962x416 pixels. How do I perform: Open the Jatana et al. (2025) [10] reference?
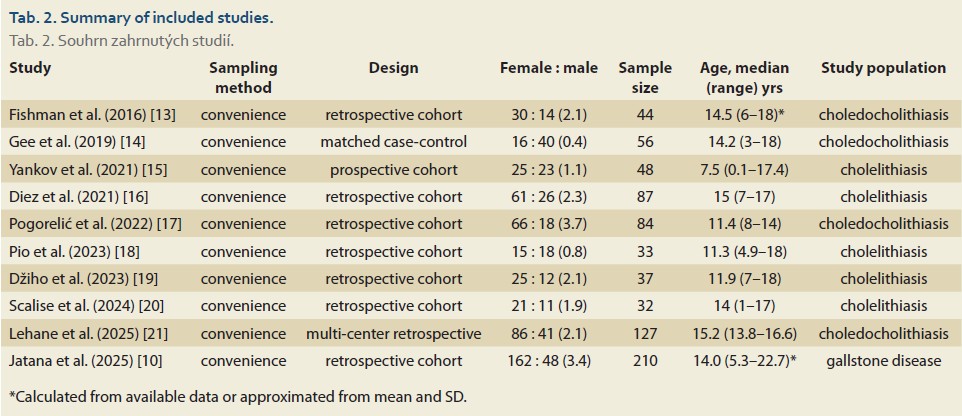point(89,360)
